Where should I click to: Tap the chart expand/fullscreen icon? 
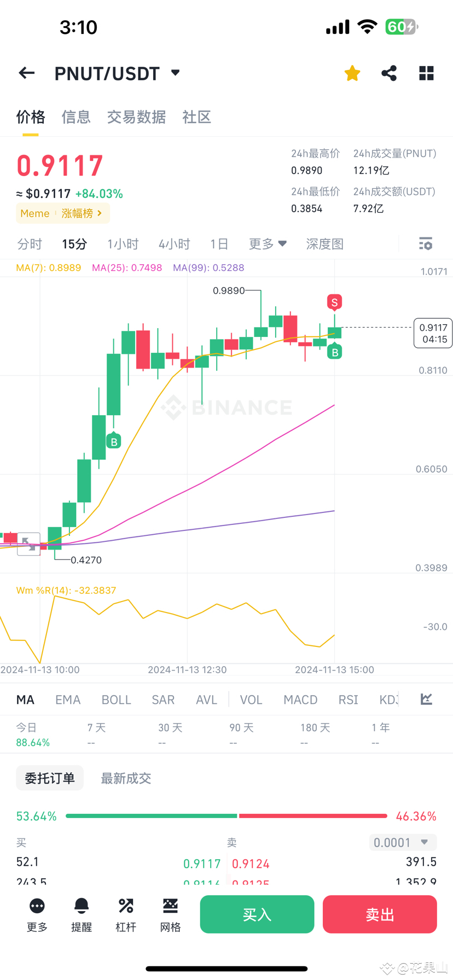tap(28, 544)
